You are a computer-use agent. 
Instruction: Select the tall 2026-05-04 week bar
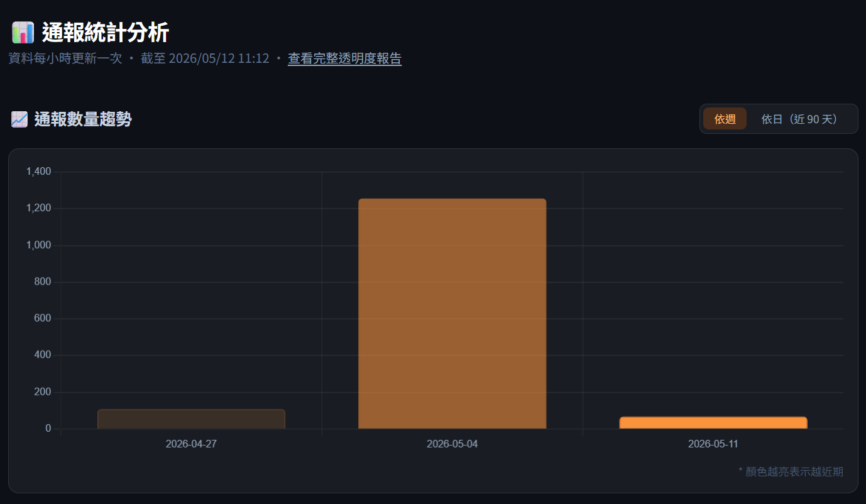[x=452, y=314]
